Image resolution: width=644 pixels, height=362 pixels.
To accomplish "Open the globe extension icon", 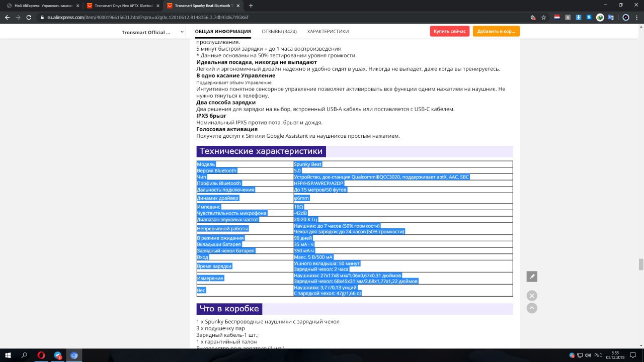I will pyautogui.click(x=600, y=17).
